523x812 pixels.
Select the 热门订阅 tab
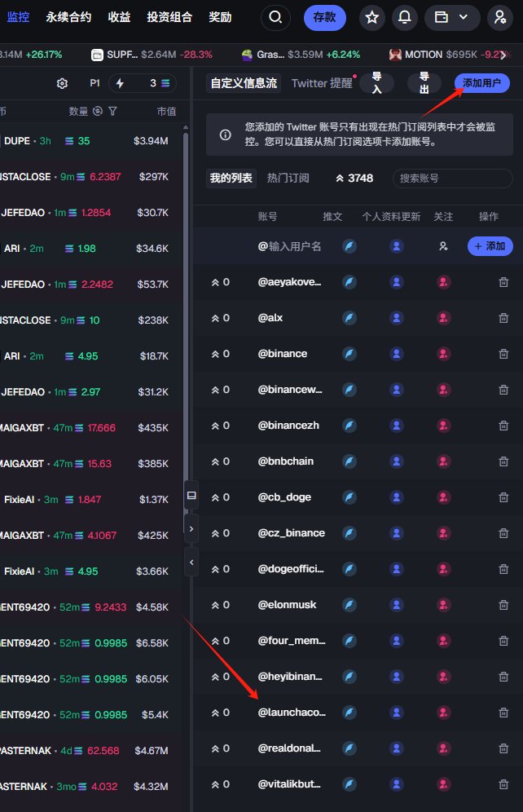pyautogui.click(x=288, y=179)
